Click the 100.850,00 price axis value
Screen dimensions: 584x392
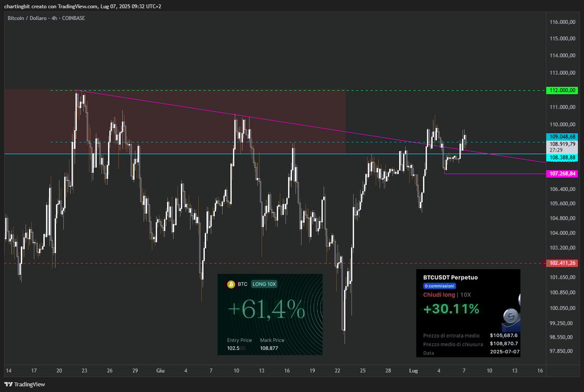click(x=562, y=293)
